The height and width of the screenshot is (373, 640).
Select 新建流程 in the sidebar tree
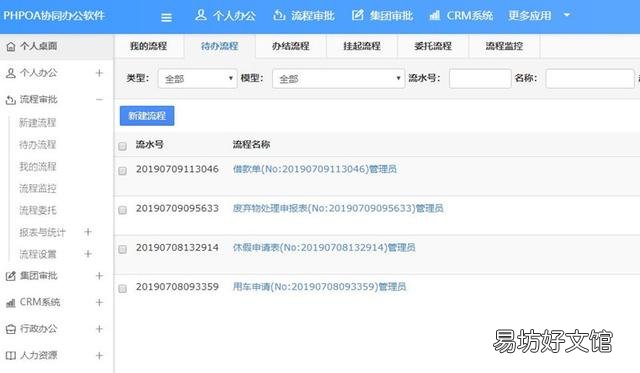point(38,123)
